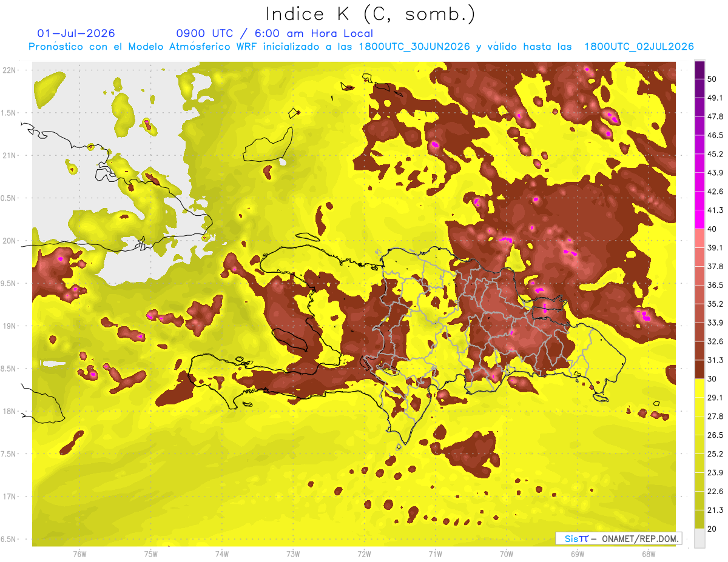
Task: Click the WRF model forecast description line
Action: (361, 47)
